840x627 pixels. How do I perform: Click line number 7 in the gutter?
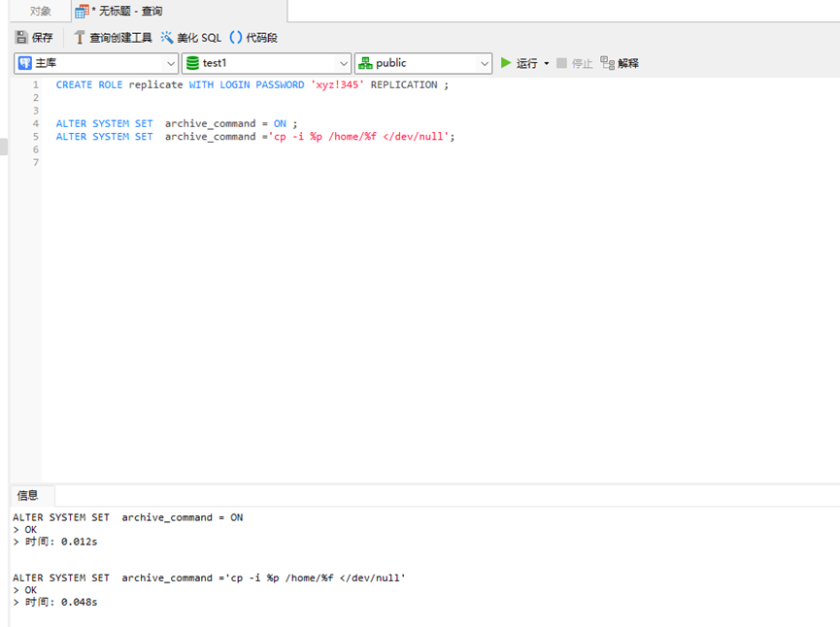(36, 162)
